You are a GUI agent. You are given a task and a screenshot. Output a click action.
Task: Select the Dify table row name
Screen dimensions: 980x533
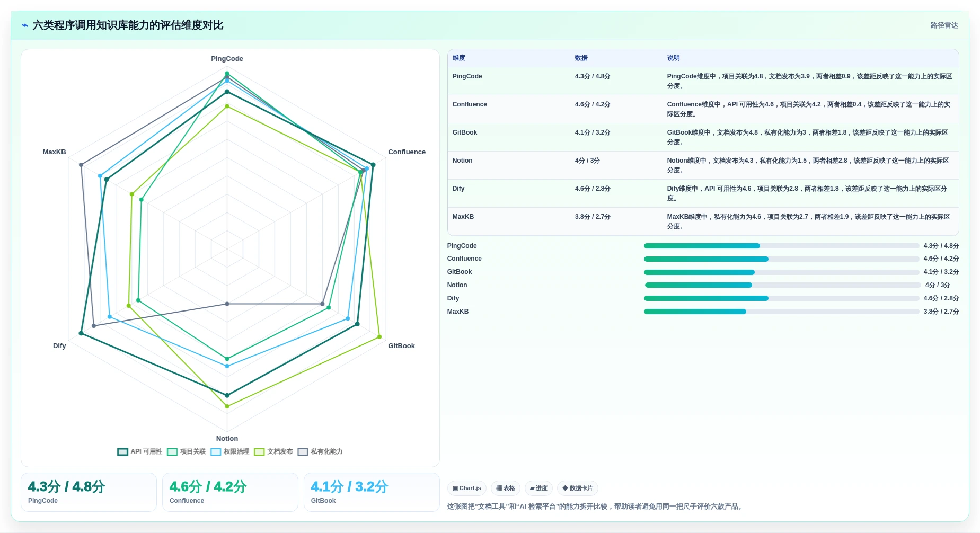click(x=458, y=189)
